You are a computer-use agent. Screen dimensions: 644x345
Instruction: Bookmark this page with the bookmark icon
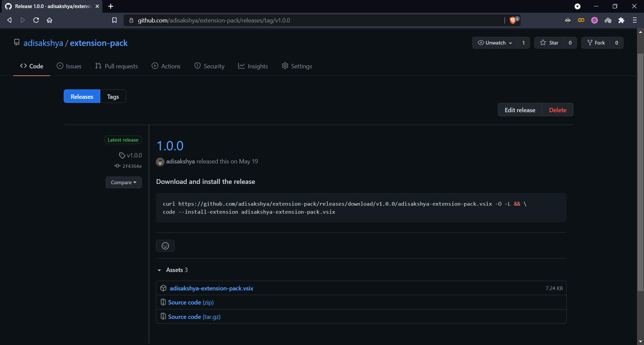114,20
